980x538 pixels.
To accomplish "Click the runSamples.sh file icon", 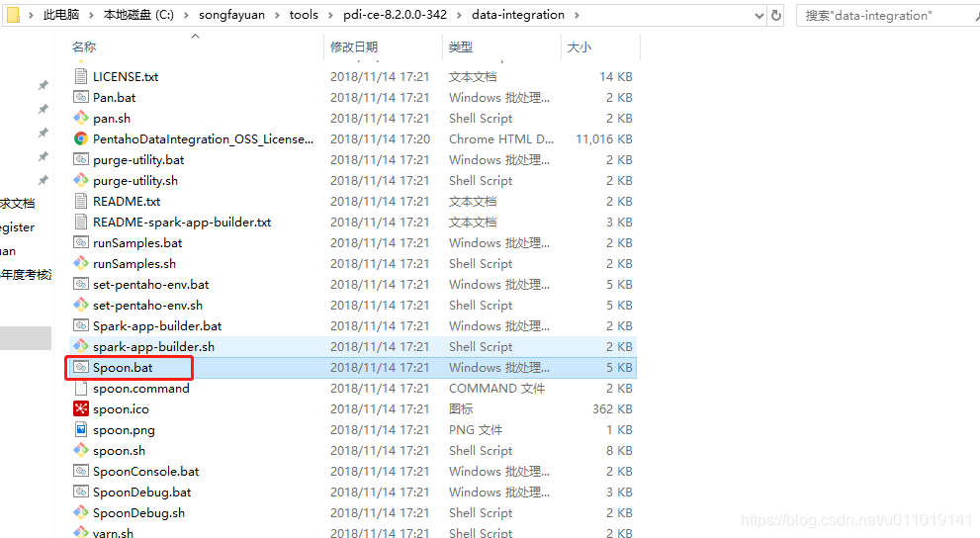I will 81,263.
